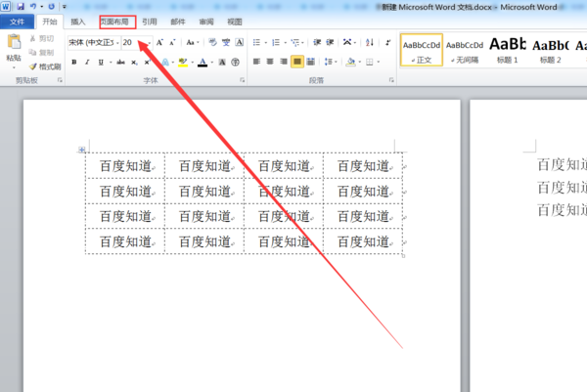Apply the 标题 2 heading style

coord(550,50)
